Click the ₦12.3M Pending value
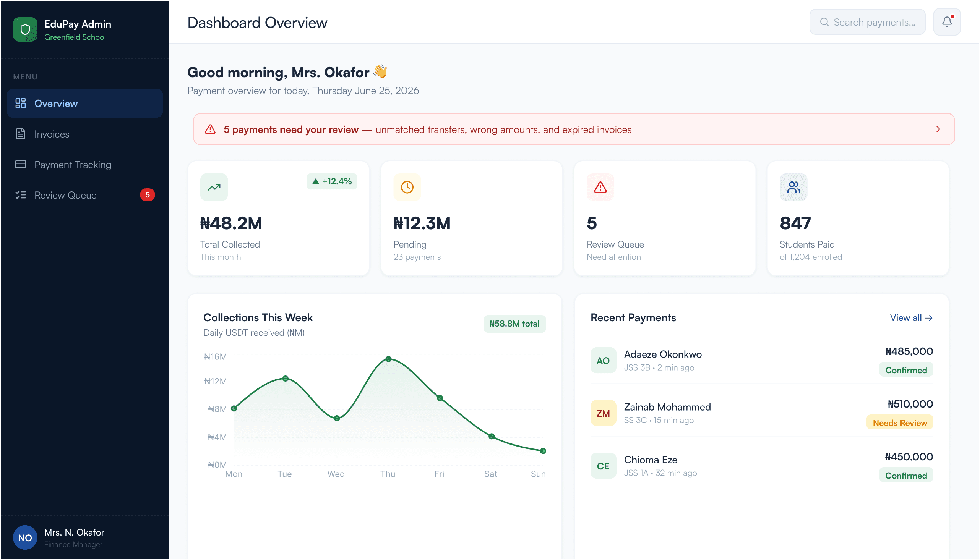The image size is (980, 560). 422,223
